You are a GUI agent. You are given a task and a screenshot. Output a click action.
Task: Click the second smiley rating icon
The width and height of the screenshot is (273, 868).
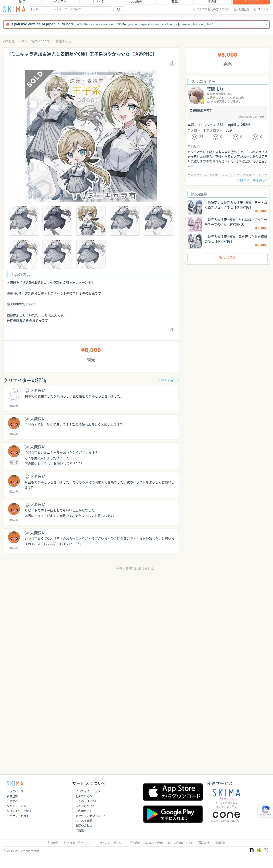point(215,137)
